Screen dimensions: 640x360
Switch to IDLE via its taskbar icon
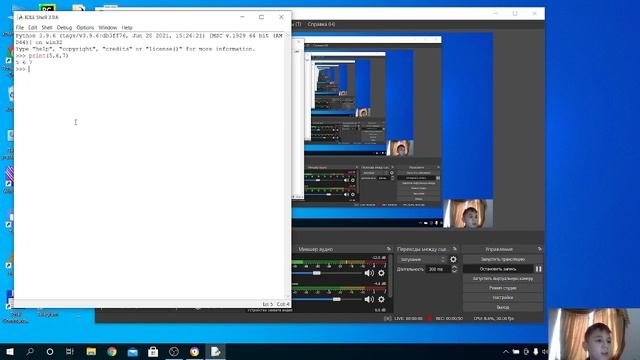pyautogui.click(x=216, y=351)
